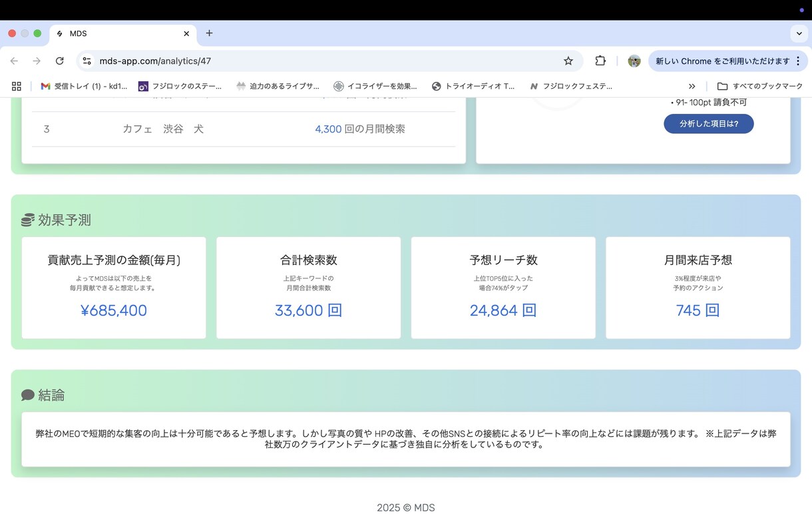Click the 24,864 回 reach value
Image resolution: width=812 pixels, height=528 pixels.
503,310
